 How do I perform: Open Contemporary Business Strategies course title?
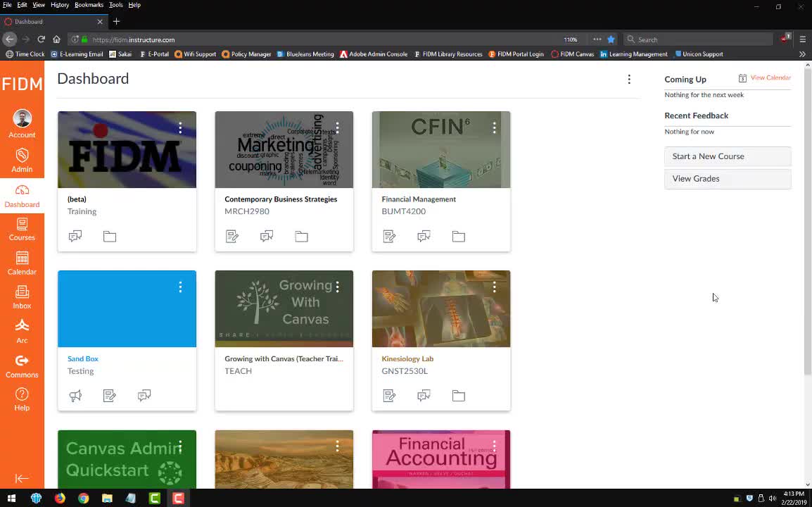pyautogui.click(x=281, y=199)
